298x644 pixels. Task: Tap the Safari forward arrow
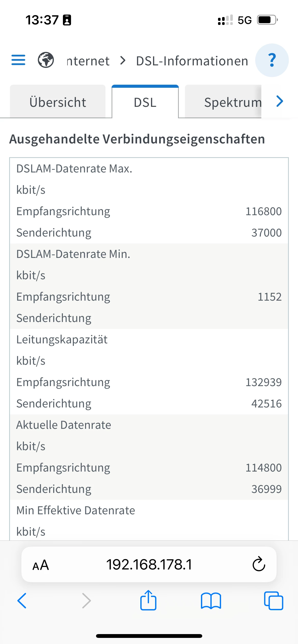click(87, 601)
